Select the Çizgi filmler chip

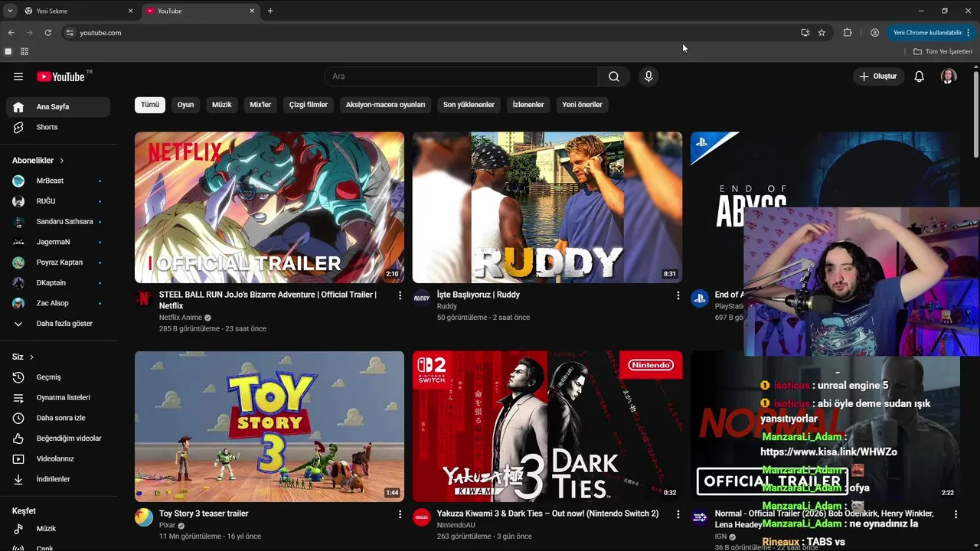309,105
